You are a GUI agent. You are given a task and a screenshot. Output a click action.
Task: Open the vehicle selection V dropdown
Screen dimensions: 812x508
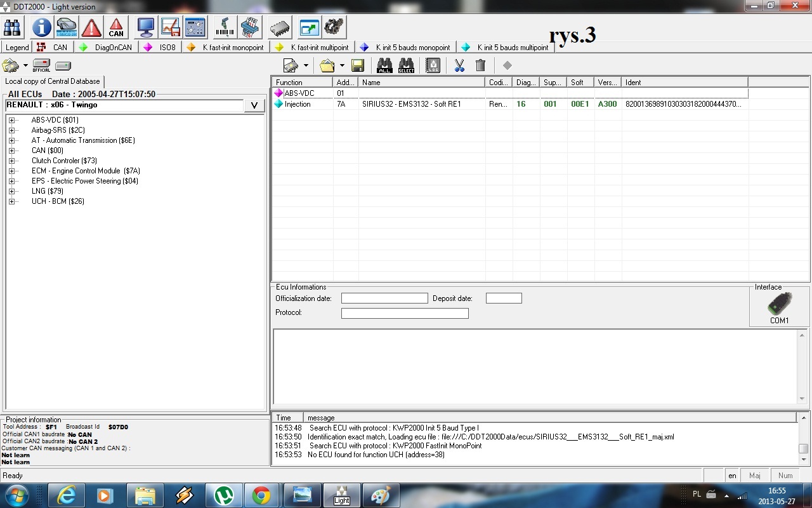pos(254,105)
